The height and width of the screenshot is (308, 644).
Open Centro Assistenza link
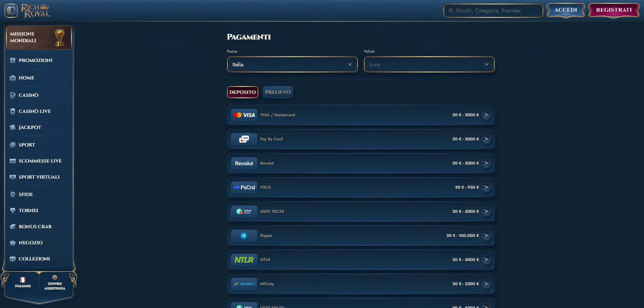(55, 283)
